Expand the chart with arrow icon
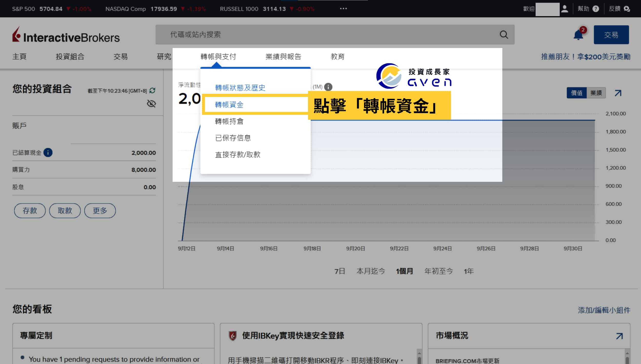 pos(618,93)
